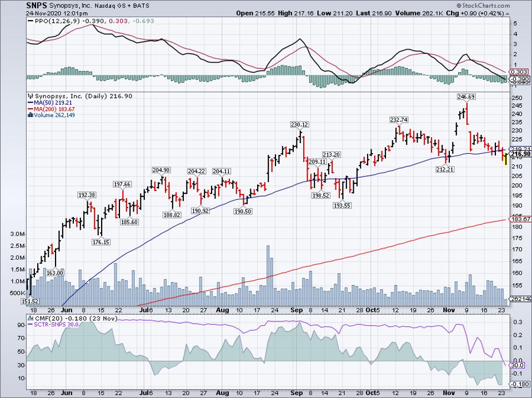The image size is (532, 398).
Task: Select the black PPO line marker in the legend
Action: [x=31, y=21]
